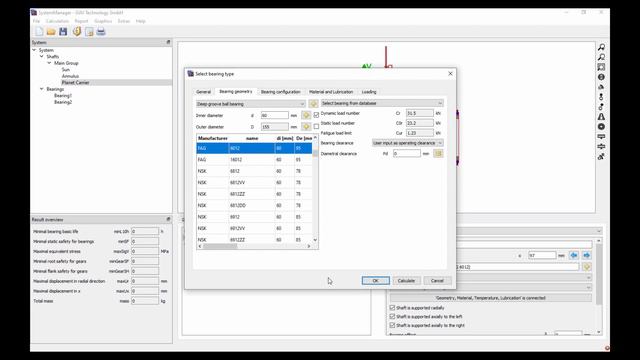Open the Report menu
The image size is (640, 360).
(81, 21)
